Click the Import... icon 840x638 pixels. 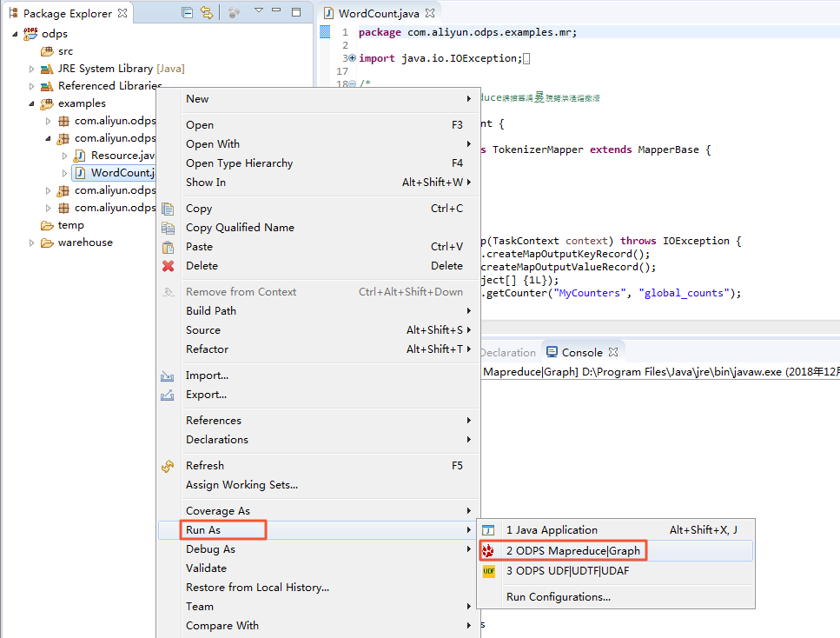pos(167,375)
